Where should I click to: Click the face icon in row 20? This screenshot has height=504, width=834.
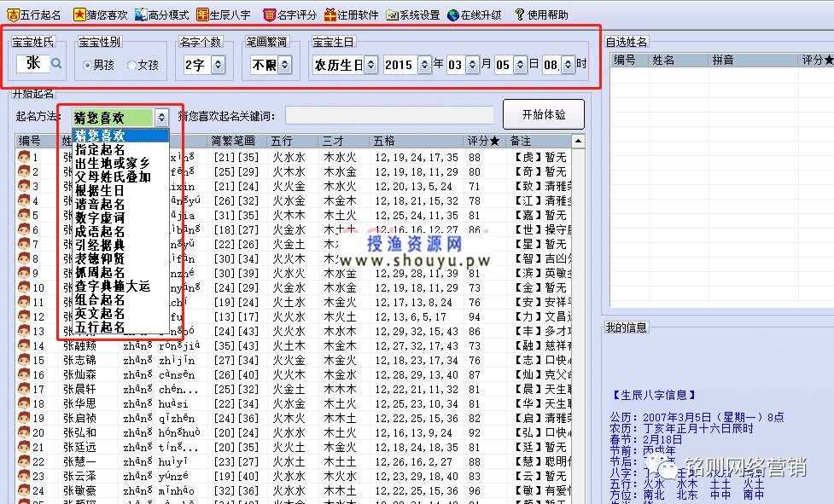(x=23, y=432)
